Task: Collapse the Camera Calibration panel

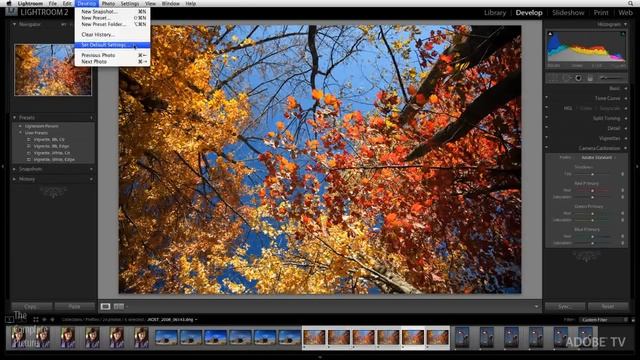Action: tap(626, 148)
